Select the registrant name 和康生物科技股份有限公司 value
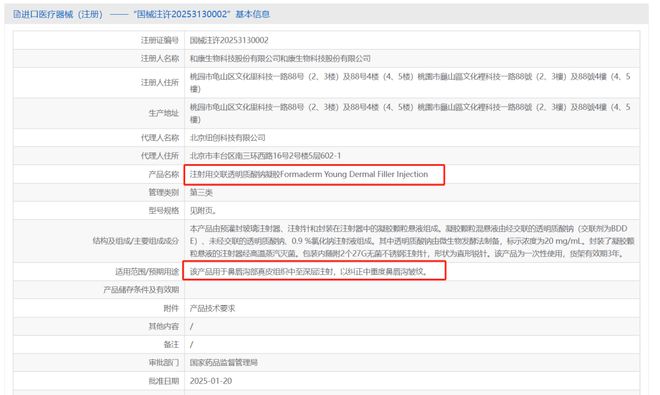 pyautogui.click(x=280, y=59)
